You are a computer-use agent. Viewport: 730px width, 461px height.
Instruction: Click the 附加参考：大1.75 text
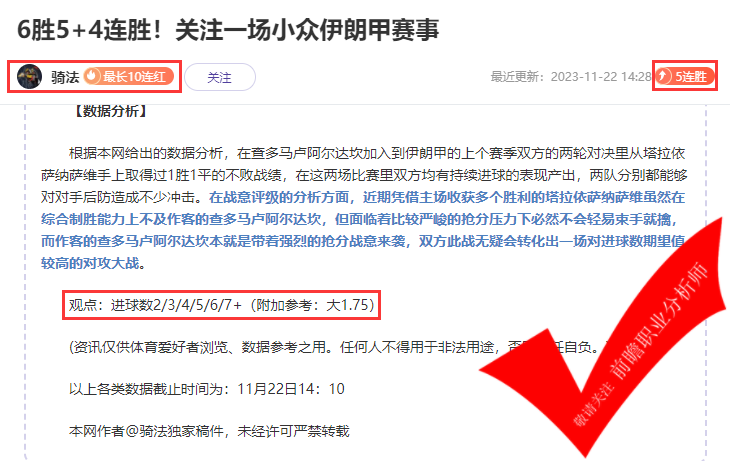(x=312, y=305)
